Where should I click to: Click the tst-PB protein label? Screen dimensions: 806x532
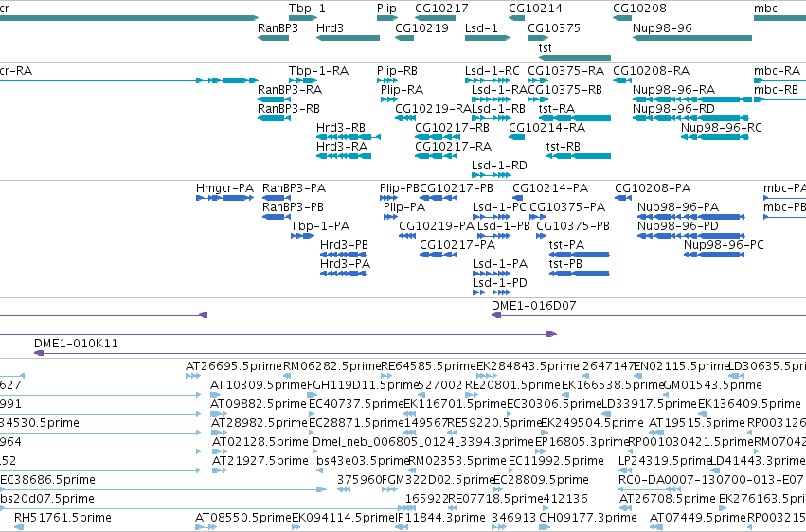coord(565,264)
